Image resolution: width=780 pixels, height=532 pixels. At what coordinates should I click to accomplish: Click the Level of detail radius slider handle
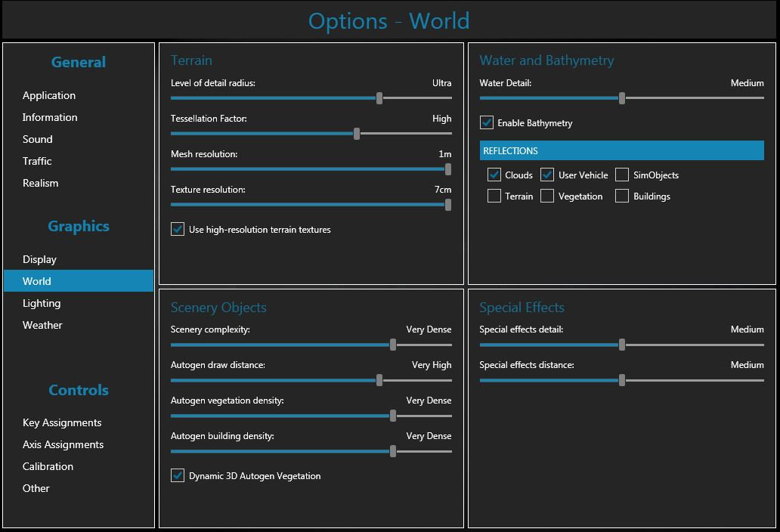(x=379, y=98)
